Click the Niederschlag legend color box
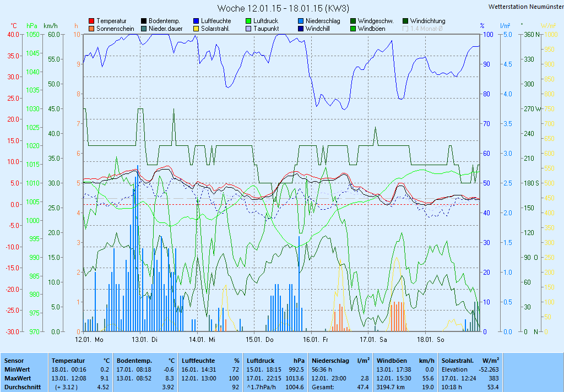 [x=301, y=21]
